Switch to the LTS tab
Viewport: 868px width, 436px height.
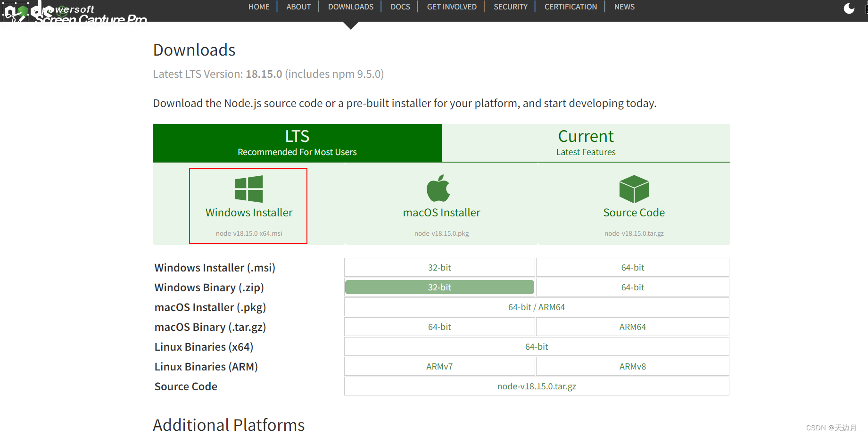[x=297, y=143]
